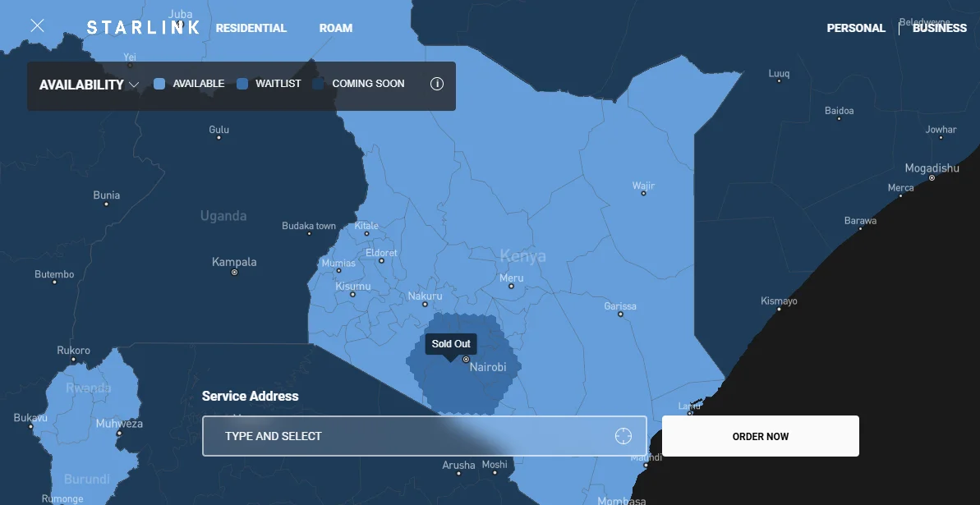Image resolution: width=980 pixels, height=505 pixels.
Task: Open the Roam menu item
Action: [336, 28]
